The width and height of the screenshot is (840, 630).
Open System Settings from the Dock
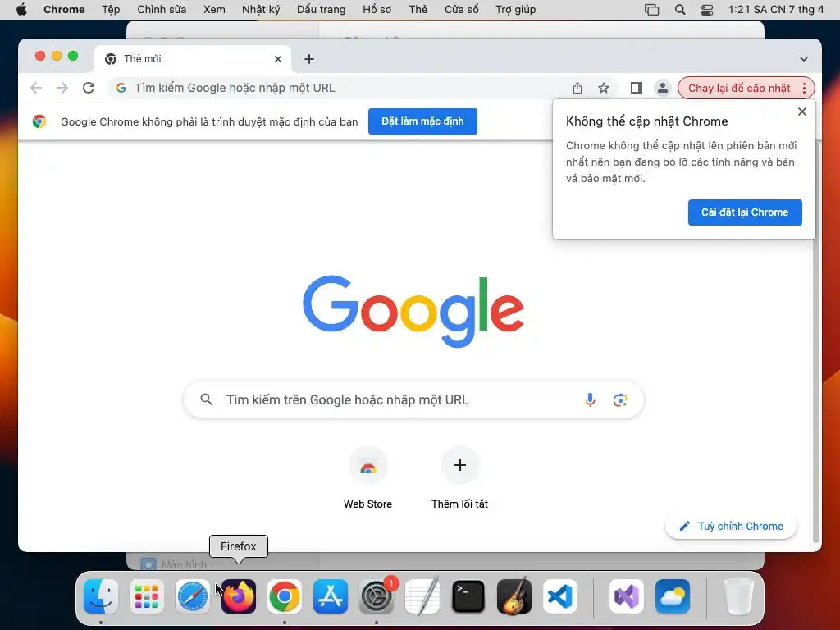pos(377,596)
